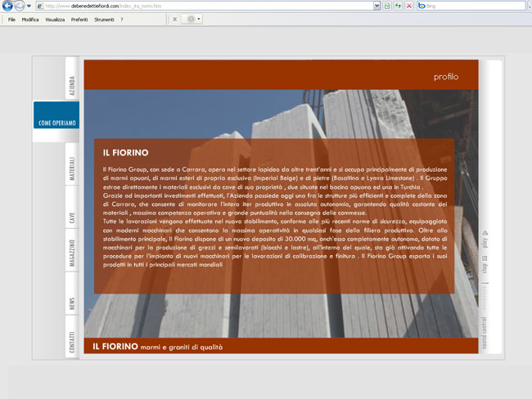
Task: Open the ? help menu
Action: 122,20
